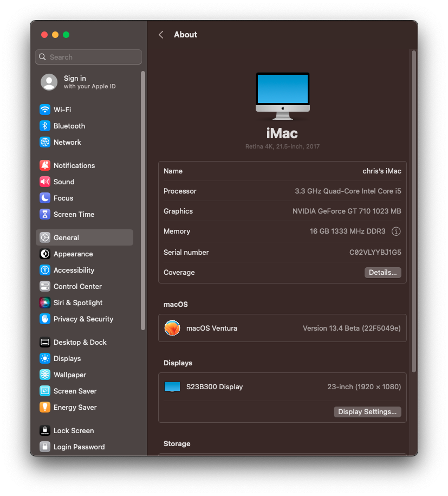The width and height of the screenshot is (448, 496).
Task: Click Energy Saver lightbulb icon
Action: tap(45, 408)
